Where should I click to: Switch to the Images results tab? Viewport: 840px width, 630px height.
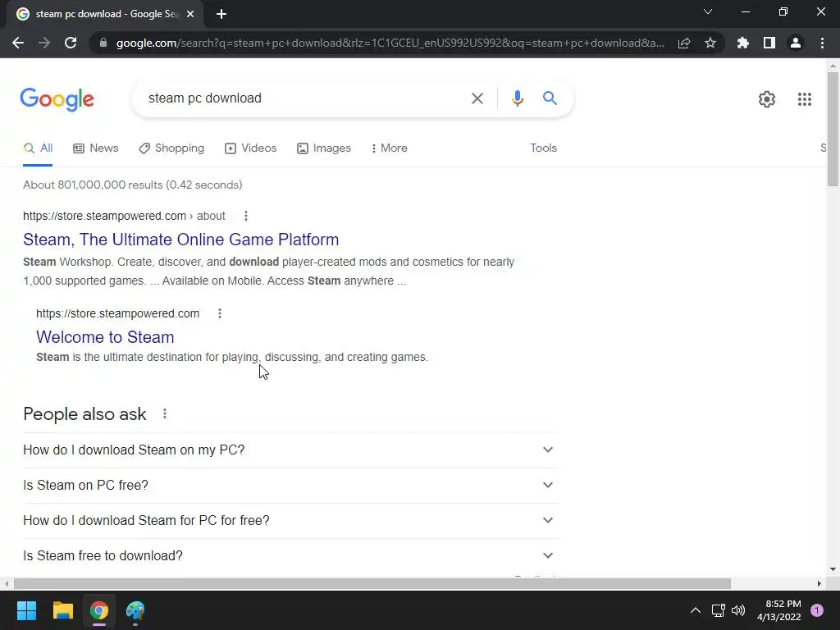point(324,148)
